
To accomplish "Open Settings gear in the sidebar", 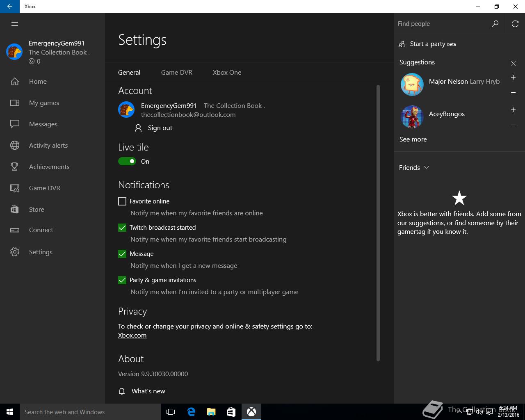I will (x=15, y=252).
